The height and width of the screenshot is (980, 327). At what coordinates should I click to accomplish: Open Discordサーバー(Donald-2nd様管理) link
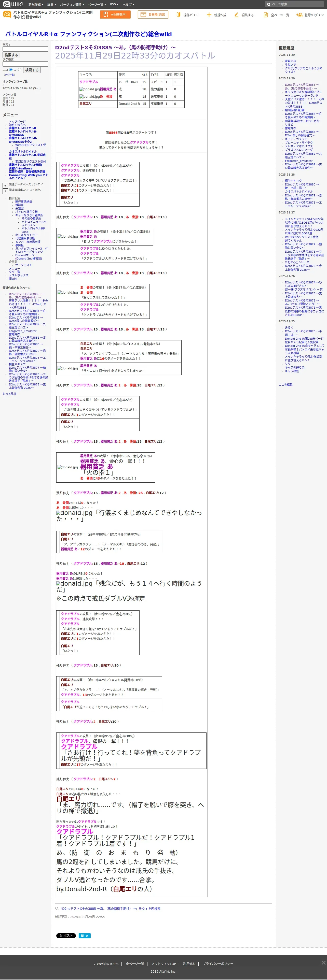[x=29, y=257]
